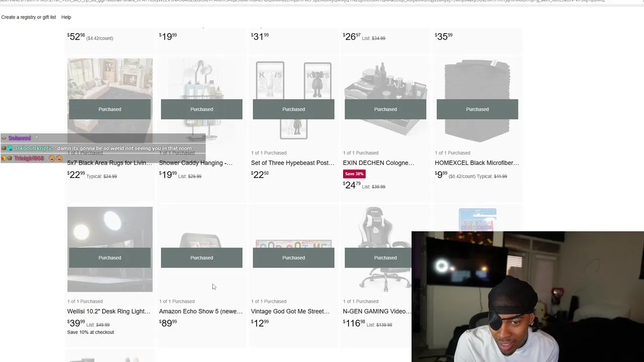The height and width of the screenshot is (362, 644).
Task: Click the $31.99 price in the top row
Action: (260, 36)
